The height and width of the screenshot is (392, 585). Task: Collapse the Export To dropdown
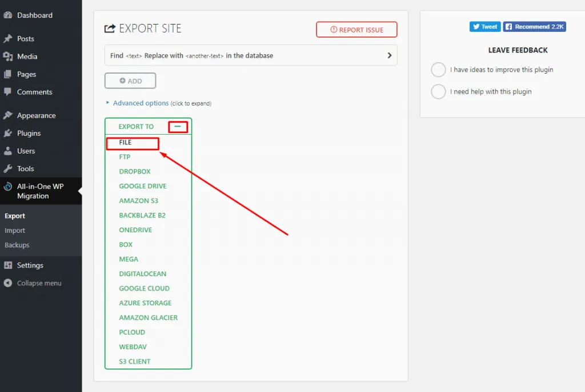178,127
